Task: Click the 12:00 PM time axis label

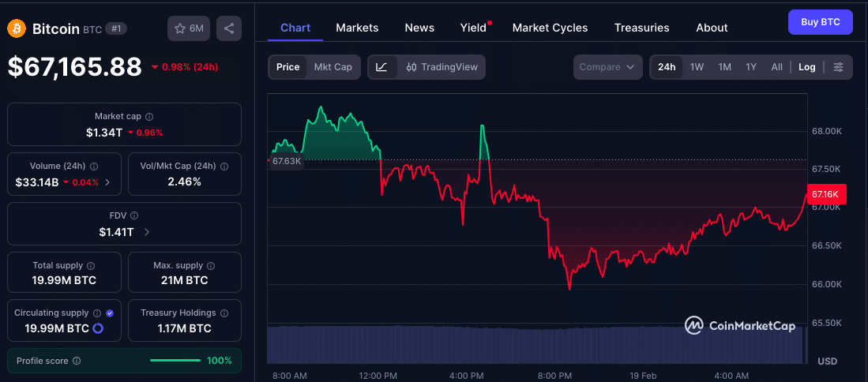Action: 378,376
